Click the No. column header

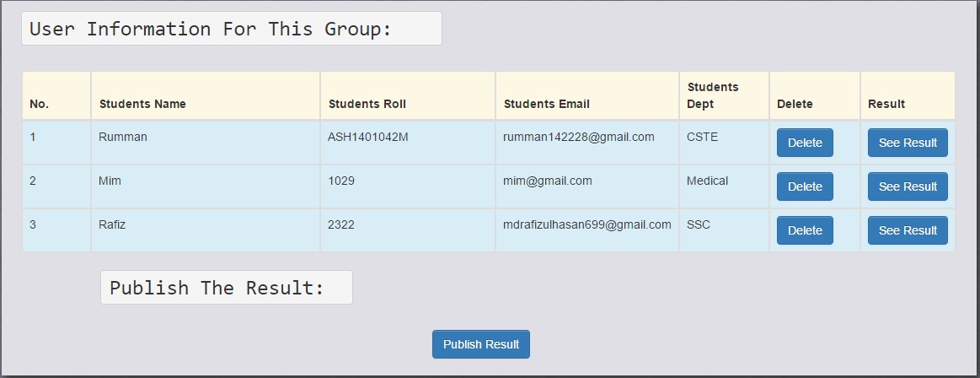coord(40,104)
